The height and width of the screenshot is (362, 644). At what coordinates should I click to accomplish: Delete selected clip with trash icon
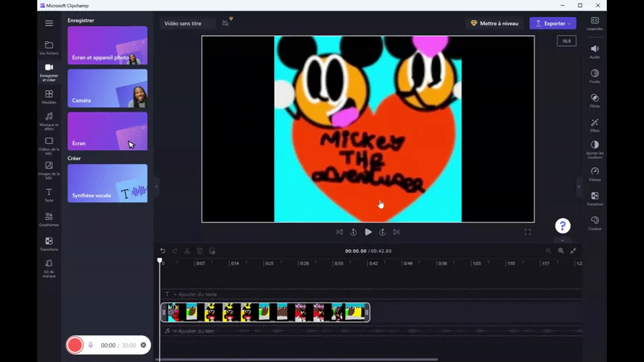click(200, 251)
